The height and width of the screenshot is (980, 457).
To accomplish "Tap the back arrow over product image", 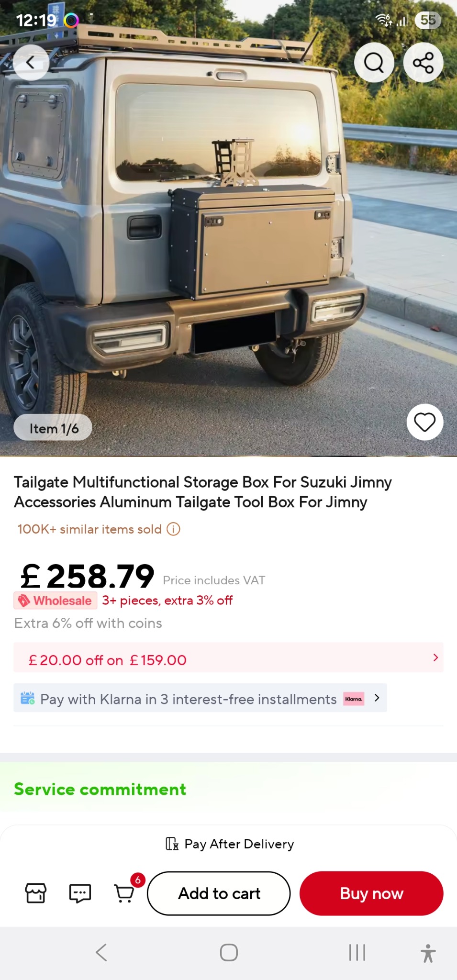I will point(31,62).
